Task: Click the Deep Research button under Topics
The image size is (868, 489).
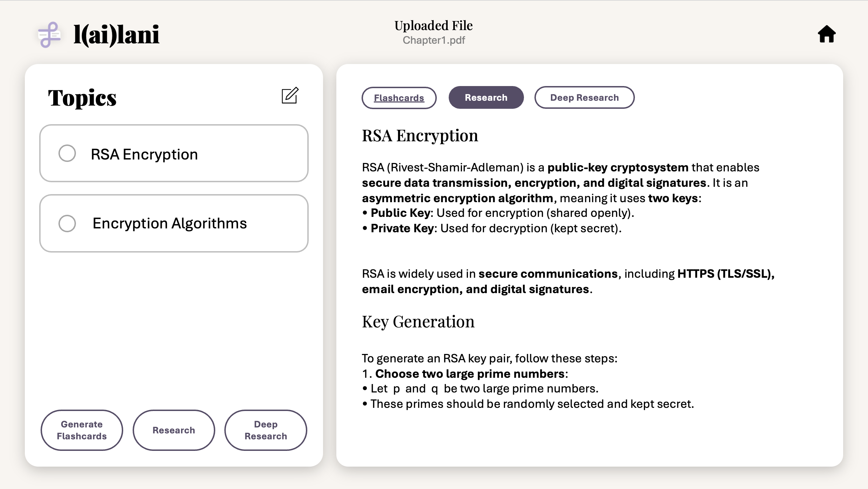Action: [266, 430]
